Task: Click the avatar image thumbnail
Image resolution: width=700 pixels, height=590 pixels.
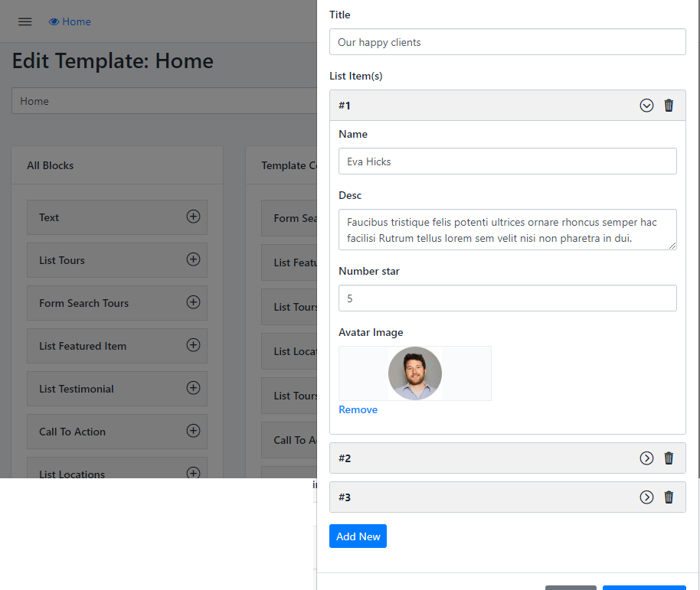Action: click(x=415, y=373)
